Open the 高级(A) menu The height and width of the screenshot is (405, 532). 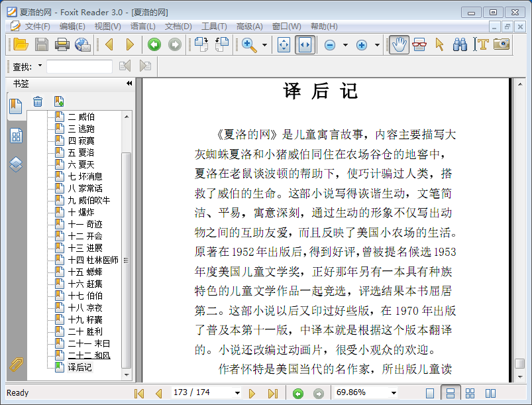(249, 27)
